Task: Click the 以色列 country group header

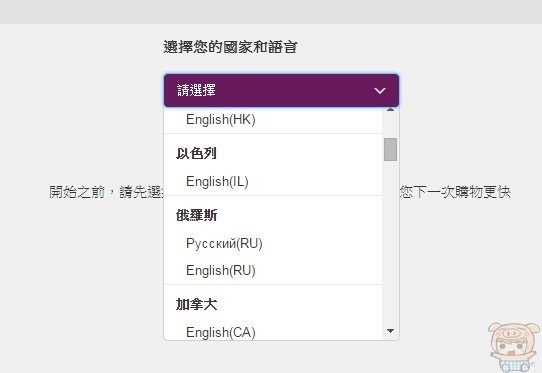Action: pyautogui.click(x=196, y=153)
